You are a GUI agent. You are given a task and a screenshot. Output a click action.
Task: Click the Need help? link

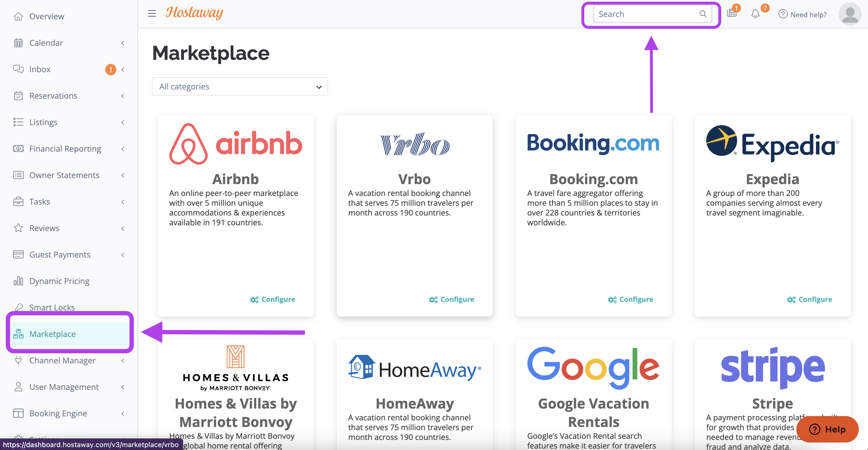[808, 14]
